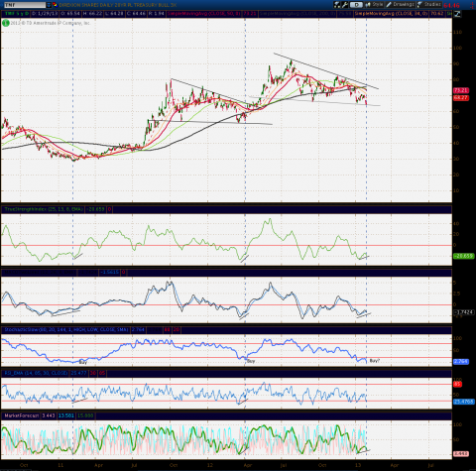Screen dimensions: 476x471
Task: Open the symbol selector dropdown arrow
Action: click(49, 5)
